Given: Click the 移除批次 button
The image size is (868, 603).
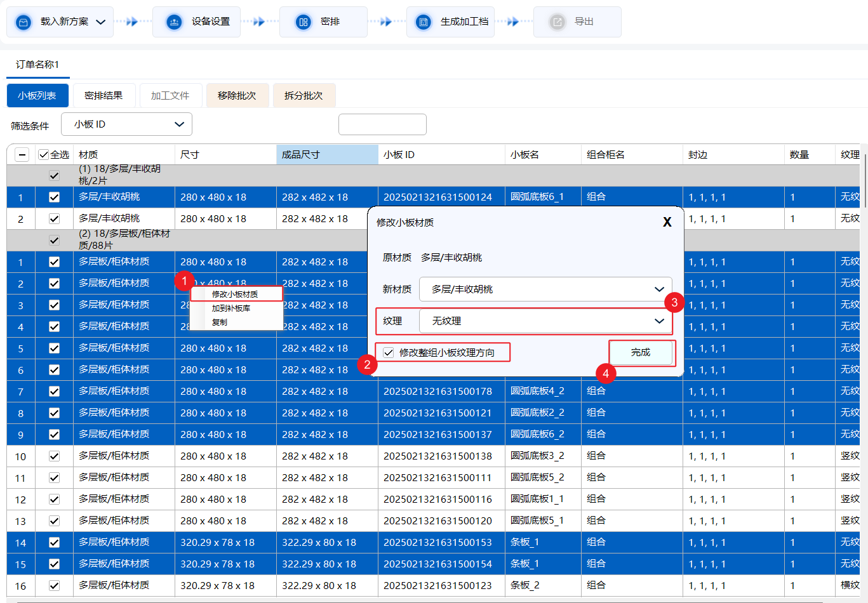Looking at the screenshot, I should coord(237,96).
